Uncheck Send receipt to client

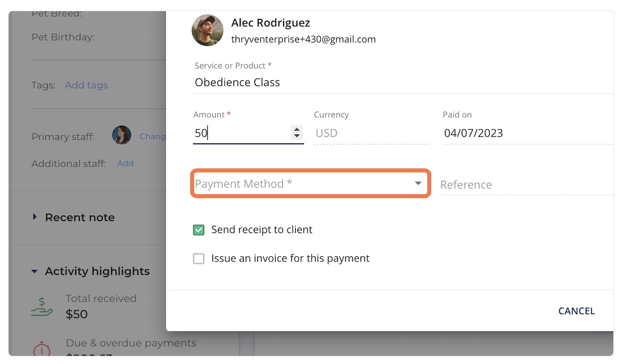199,230
